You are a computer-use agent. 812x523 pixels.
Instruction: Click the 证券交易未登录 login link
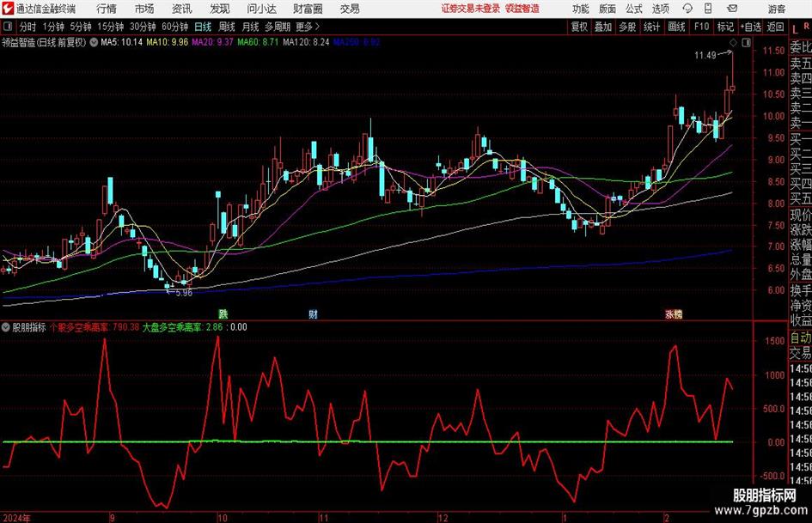(471, 9)
